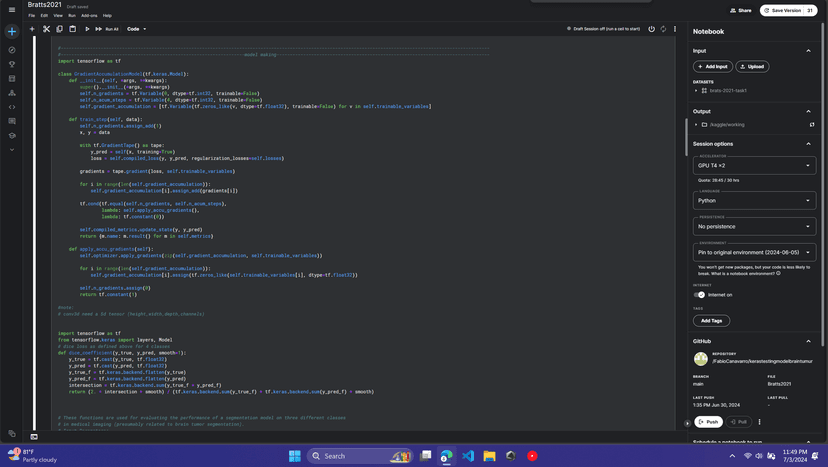Click the paste cell icon
This screenshot has width=828, height=467.
pyautogui.click(x=72, y=29)
